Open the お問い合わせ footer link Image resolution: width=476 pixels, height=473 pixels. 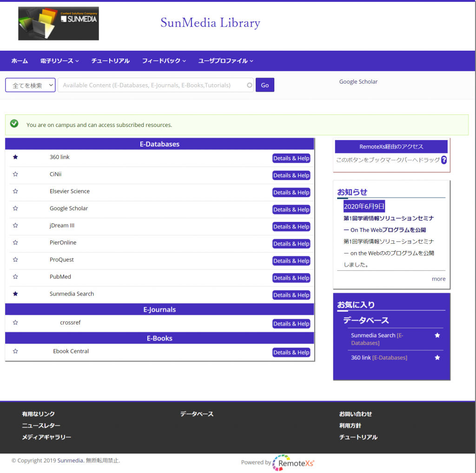356,414
